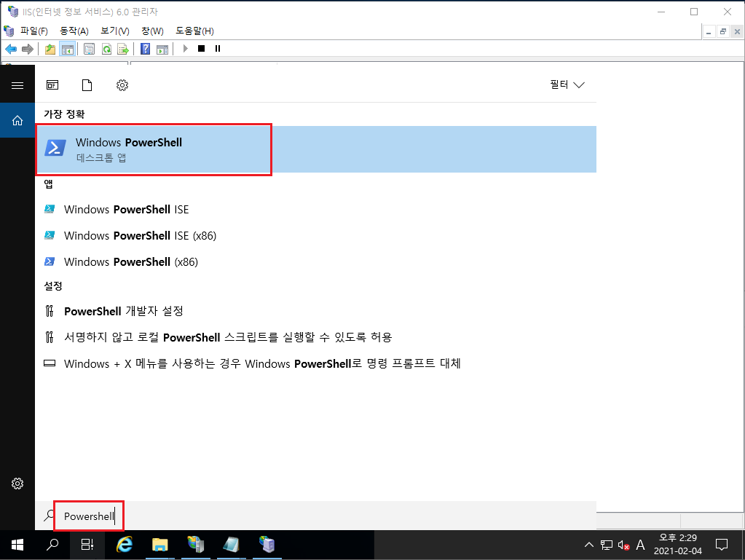Expand the search hamburger menu
745x560 pixels.
pyautogui.click(x=17, y=85)
